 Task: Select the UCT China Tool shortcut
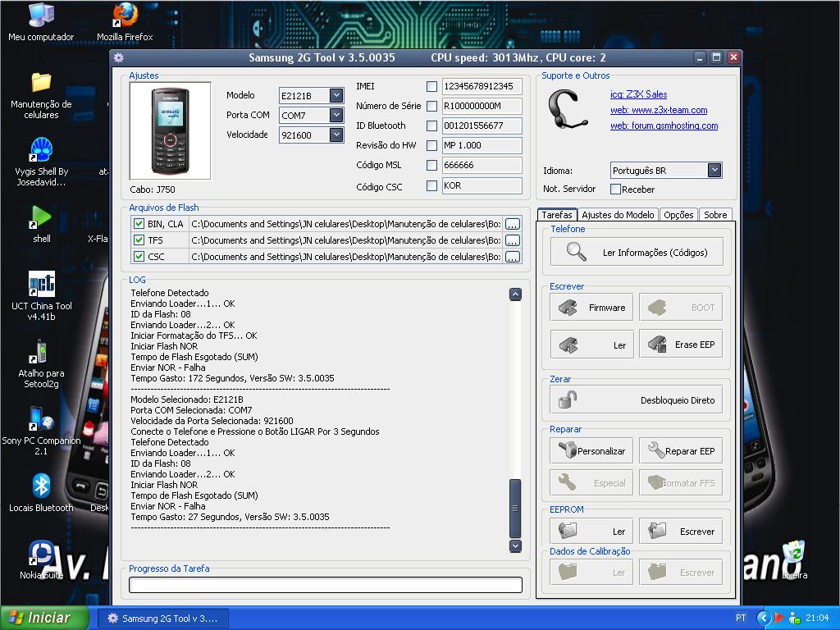coord(41,295)
